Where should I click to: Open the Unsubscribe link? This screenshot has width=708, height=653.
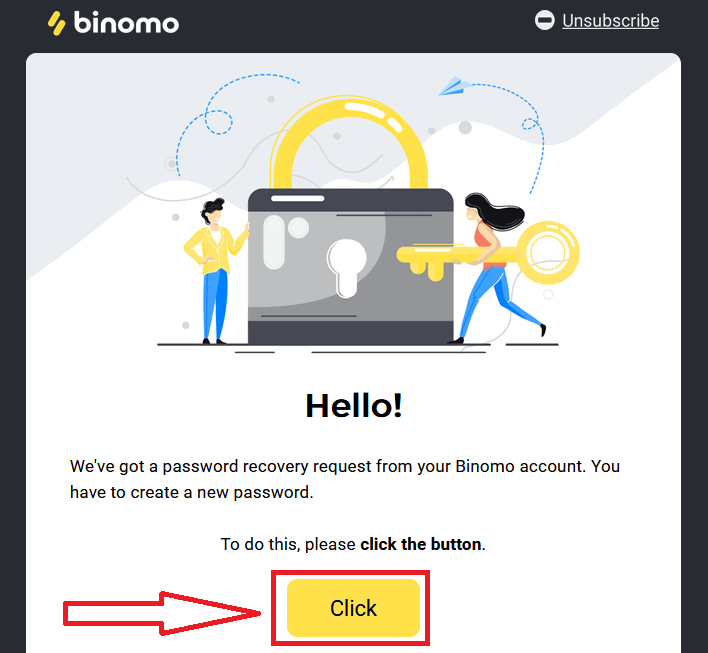[610, 21]
